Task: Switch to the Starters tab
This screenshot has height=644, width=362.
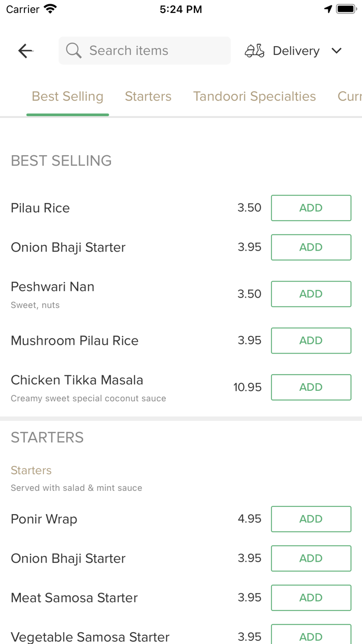Action: coord(148,96)
